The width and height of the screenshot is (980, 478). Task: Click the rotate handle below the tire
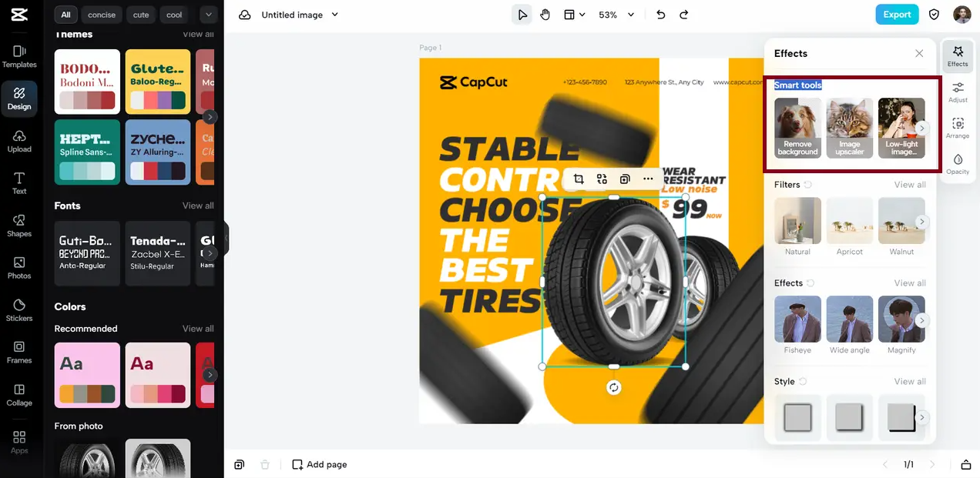tap(613, 387)
